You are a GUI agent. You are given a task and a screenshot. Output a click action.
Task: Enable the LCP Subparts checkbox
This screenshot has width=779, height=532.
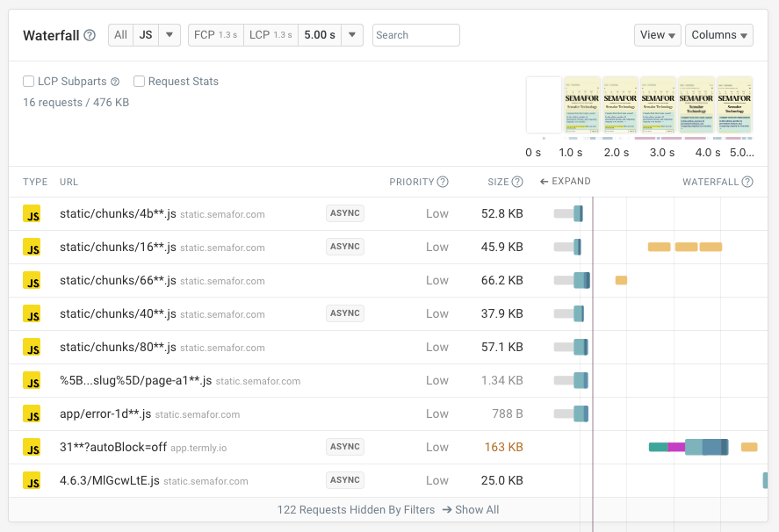[27, 81]
